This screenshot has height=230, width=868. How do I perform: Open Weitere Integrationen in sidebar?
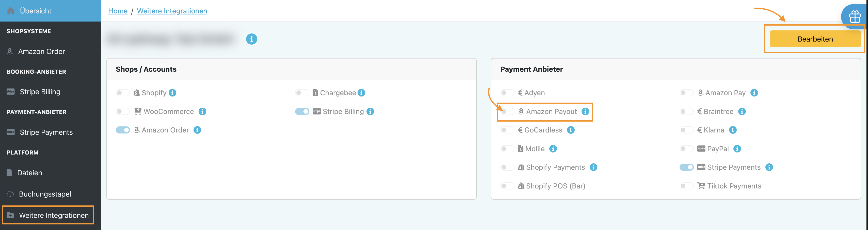pos(54,215)
